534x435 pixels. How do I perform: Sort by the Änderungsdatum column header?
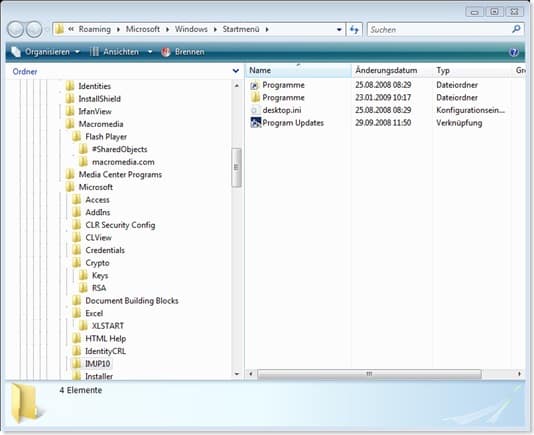point(392,71)
